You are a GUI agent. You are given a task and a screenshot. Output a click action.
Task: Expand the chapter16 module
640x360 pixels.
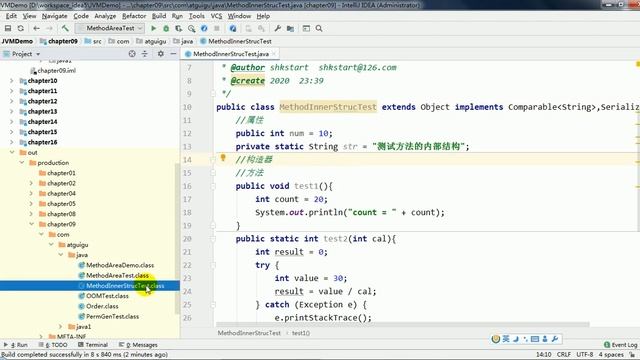pyautogui.click(x=11, y=142)
